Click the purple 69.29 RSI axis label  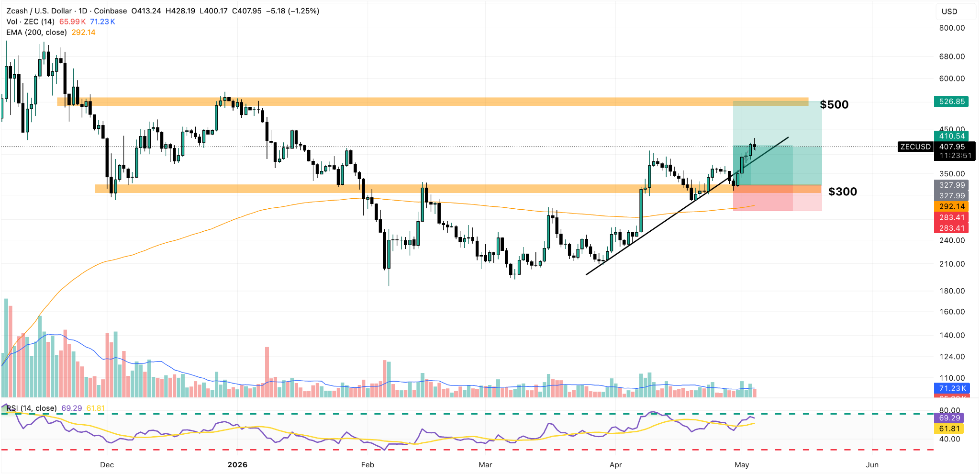949,418
